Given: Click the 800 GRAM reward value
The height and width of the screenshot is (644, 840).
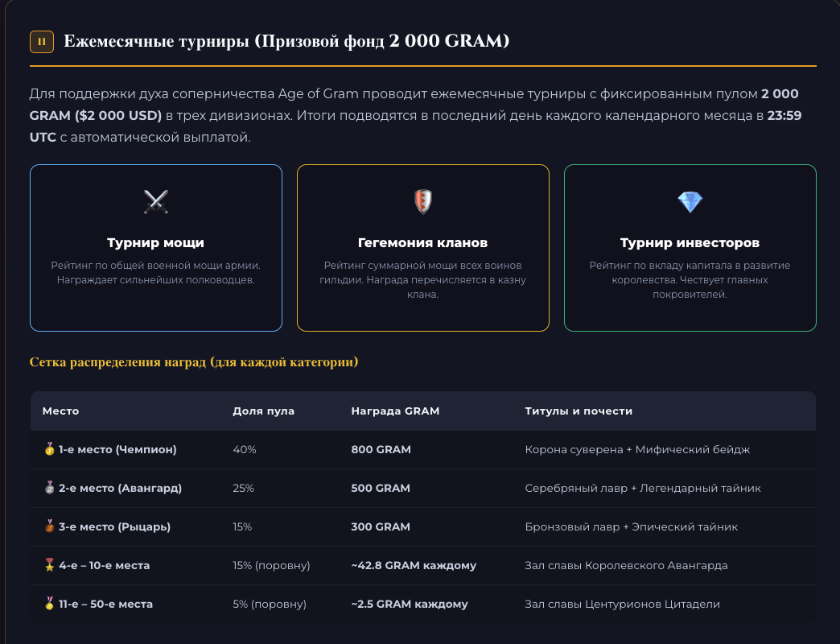Looking at the screenshot, I should [x=381, y=449].
